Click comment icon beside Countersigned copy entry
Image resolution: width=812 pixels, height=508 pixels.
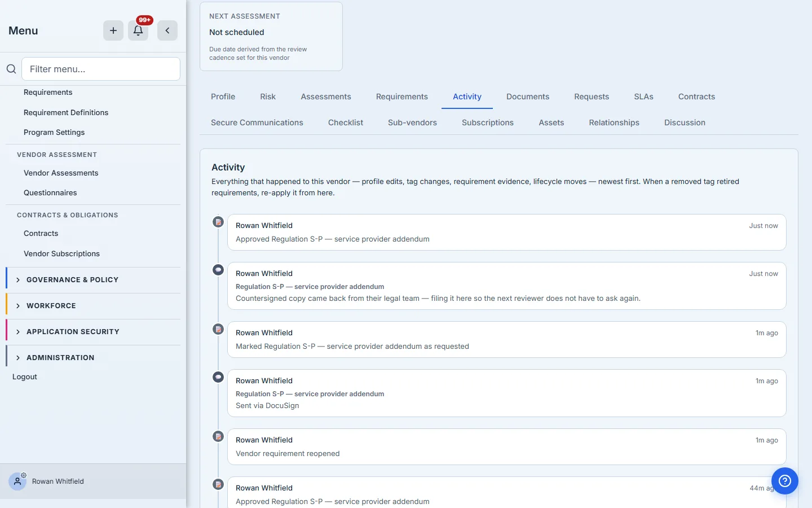(x=218, y=270)
